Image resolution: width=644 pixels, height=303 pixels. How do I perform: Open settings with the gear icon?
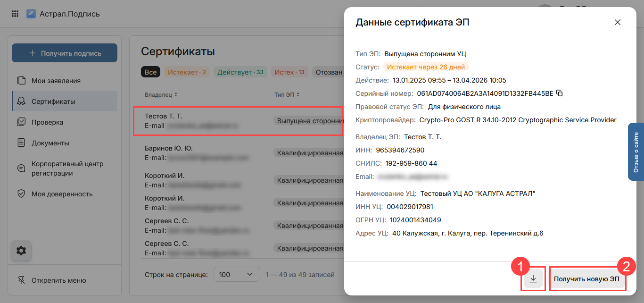pos(21,251)
